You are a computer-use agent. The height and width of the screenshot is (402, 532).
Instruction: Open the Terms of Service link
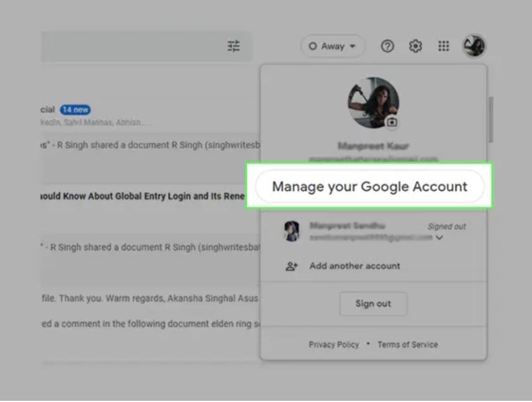coord(407,345)
